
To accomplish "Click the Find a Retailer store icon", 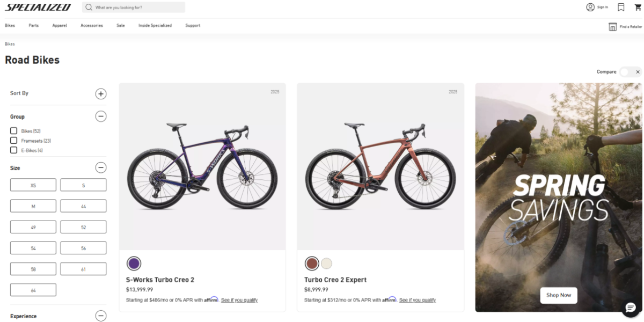I will [612, 26].
